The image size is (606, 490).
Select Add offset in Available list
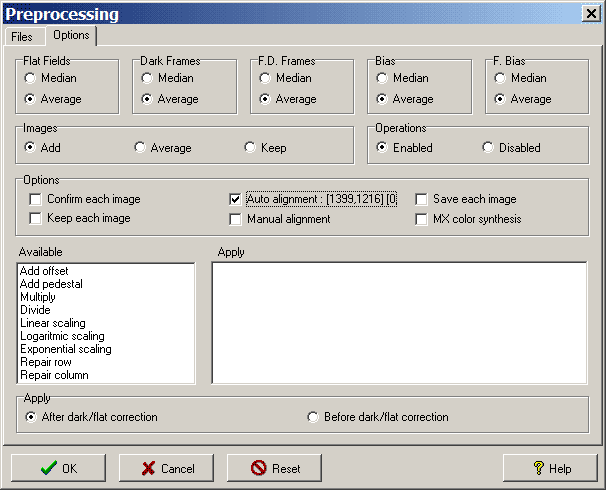(x=45, y=271)
